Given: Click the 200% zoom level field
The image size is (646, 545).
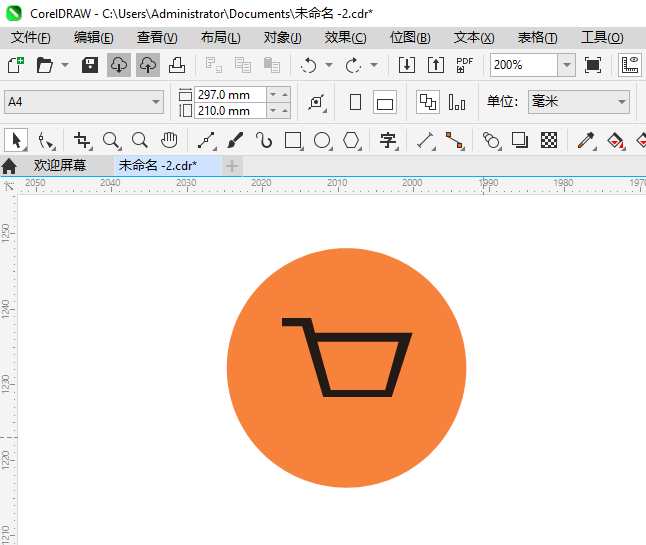Looking at the screenshot, I should click(x=524, y=65).
